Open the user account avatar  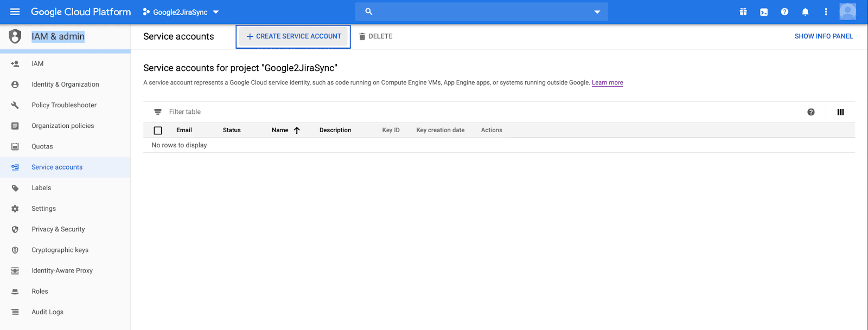pos(847,11)
